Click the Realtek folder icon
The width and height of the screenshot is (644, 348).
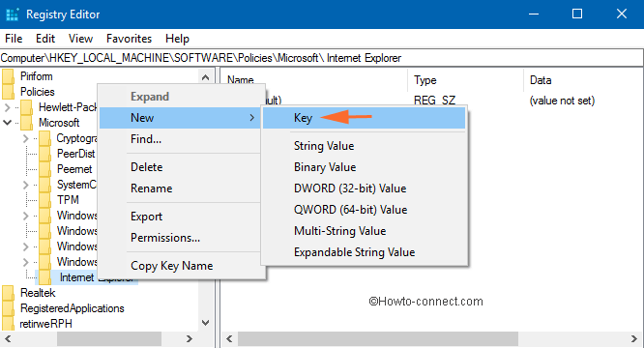8,293
